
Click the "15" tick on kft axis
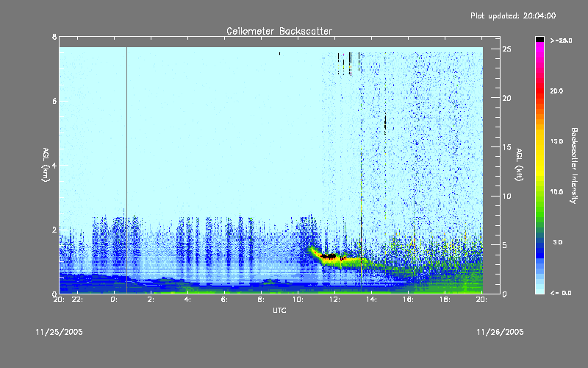(506, 146)
